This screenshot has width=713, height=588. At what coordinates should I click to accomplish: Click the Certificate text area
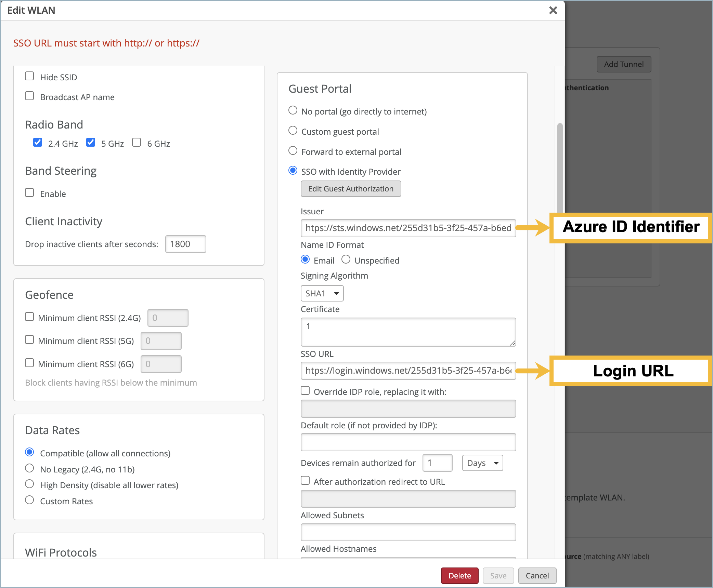tap(408, 332)
